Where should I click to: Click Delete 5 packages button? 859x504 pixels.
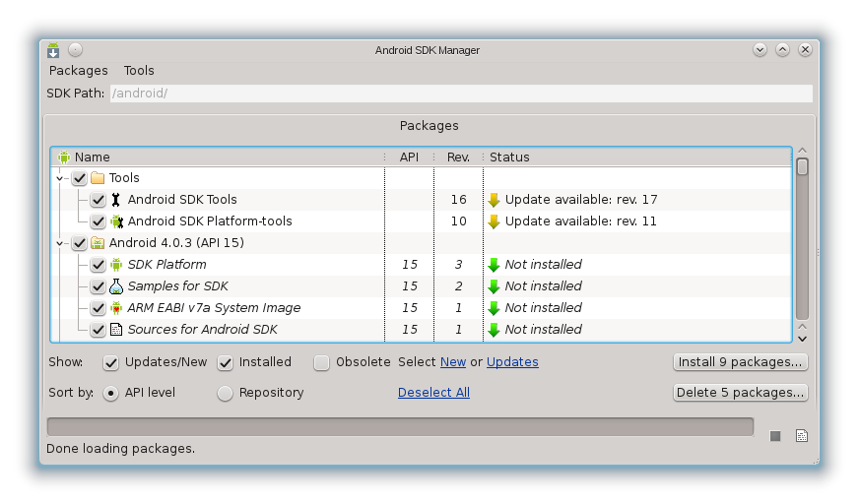point(740,393)
